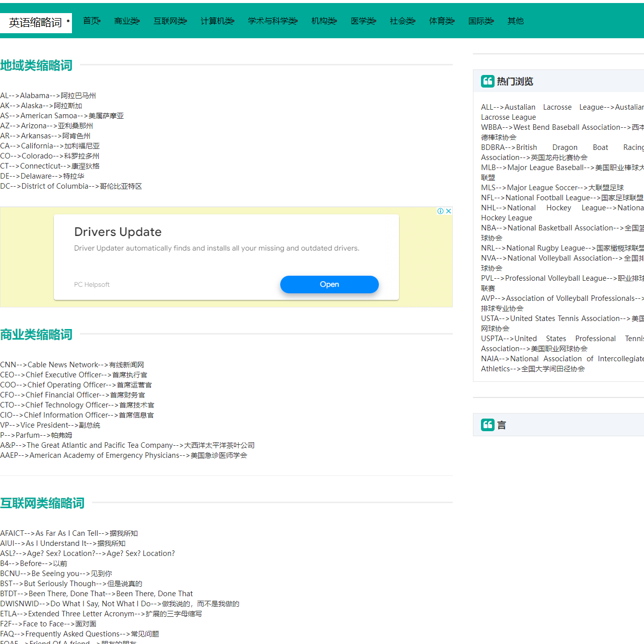
Task: Open USTA United States Tennis Association link
Action: coord(562,324)
